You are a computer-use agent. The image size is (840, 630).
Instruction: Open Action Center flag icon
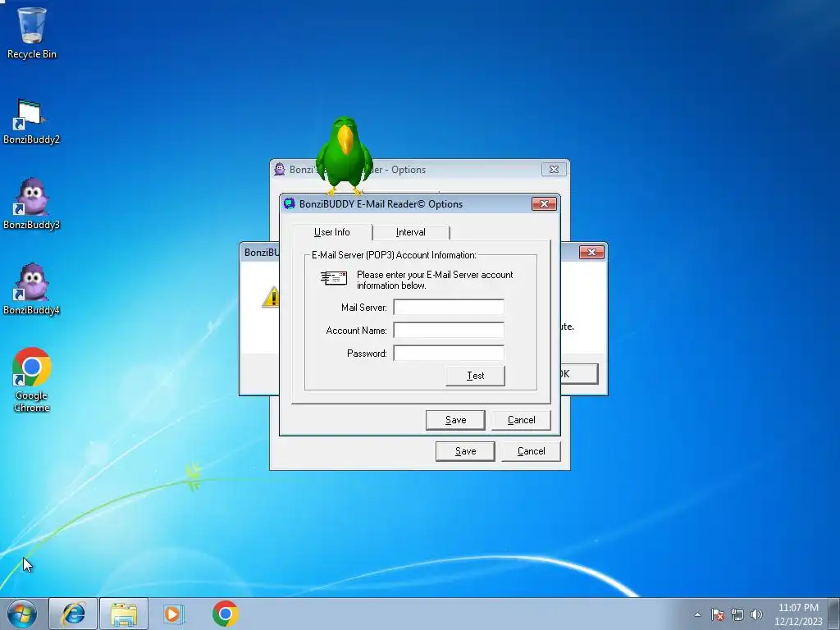point(718,614)
